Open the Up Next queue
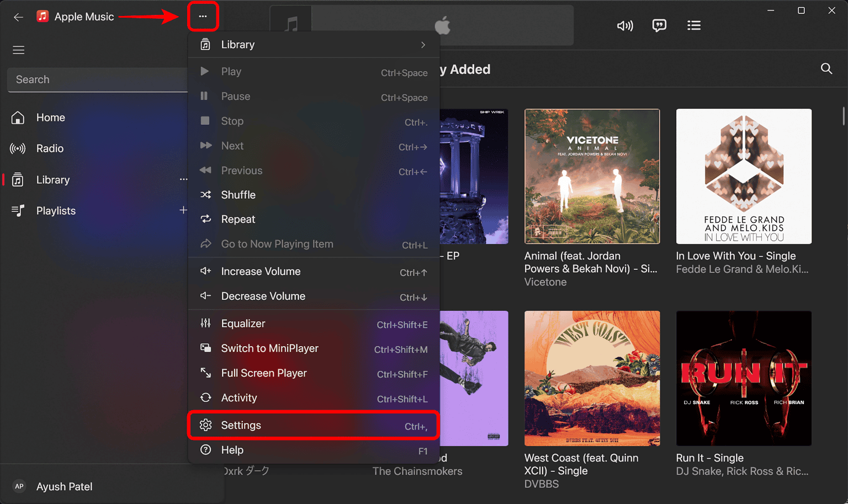Image resolution: width=848 pixels, height=504 pixels. 694,25
